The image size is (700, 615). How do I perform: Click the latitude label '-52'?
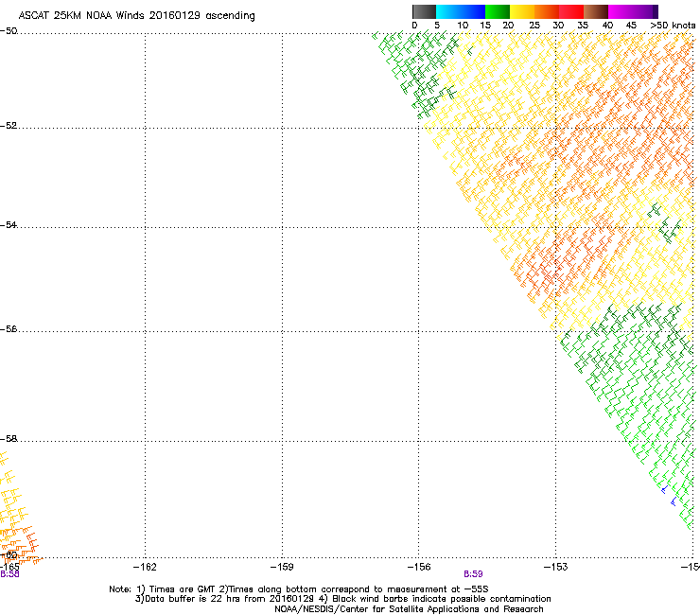[x=9, y=126]
